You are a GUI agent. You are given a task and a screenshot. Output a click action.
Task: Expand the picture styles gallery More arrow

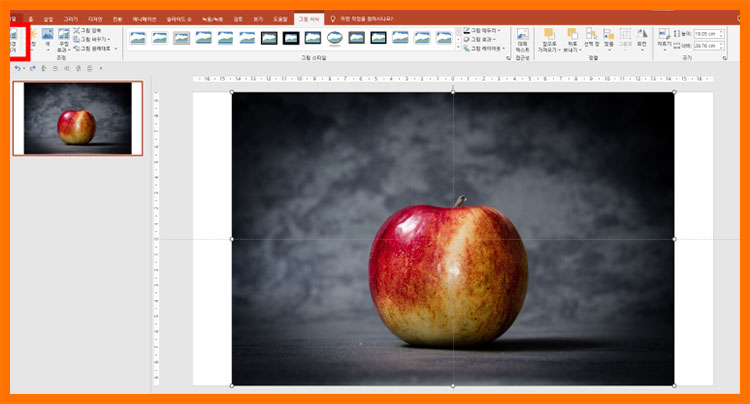458,48
